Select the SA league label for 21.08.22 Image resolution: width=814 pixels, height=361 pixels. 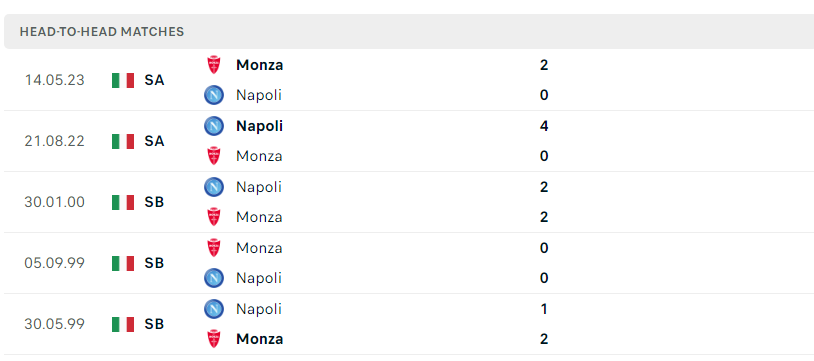coord(154,141)
